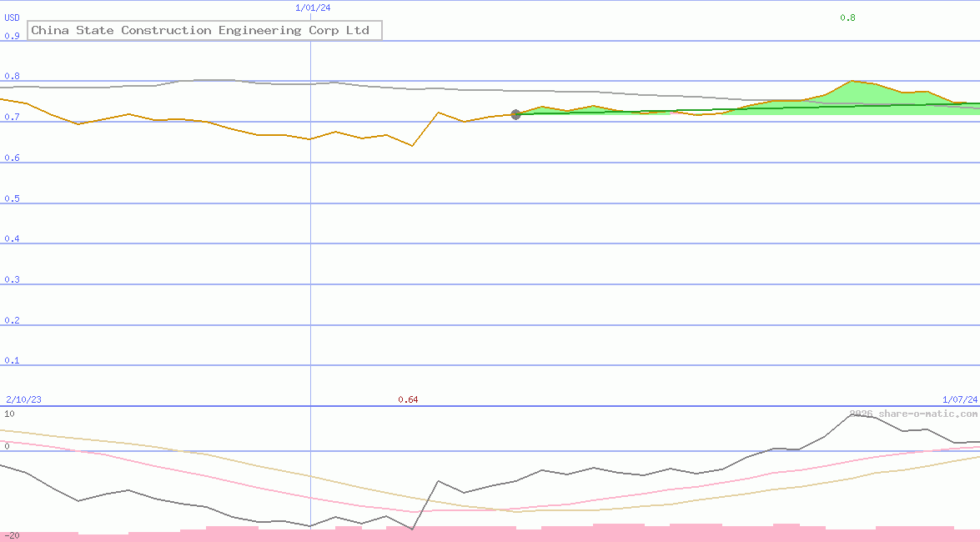Viewport: 980px width, 542px height.
Task: Click the USD currency label
Action: click(x=12, y=18)
